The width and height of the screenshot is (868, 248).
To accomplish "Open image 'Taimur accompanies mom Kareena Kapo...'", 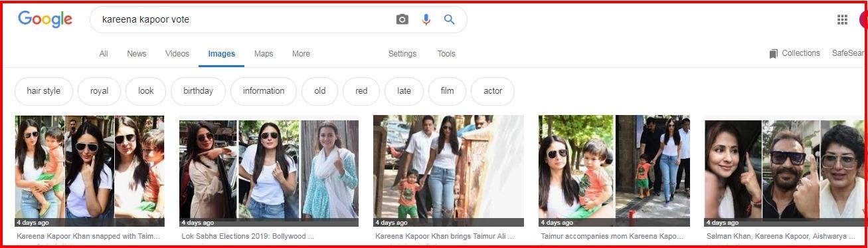I will coord(614,172).
